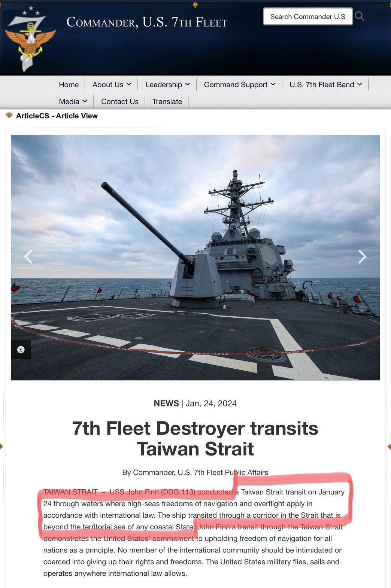Open the Contact Us page
The height and width of the screenshot is (588, 391).
pyautogui.click(x=120, y=101)
